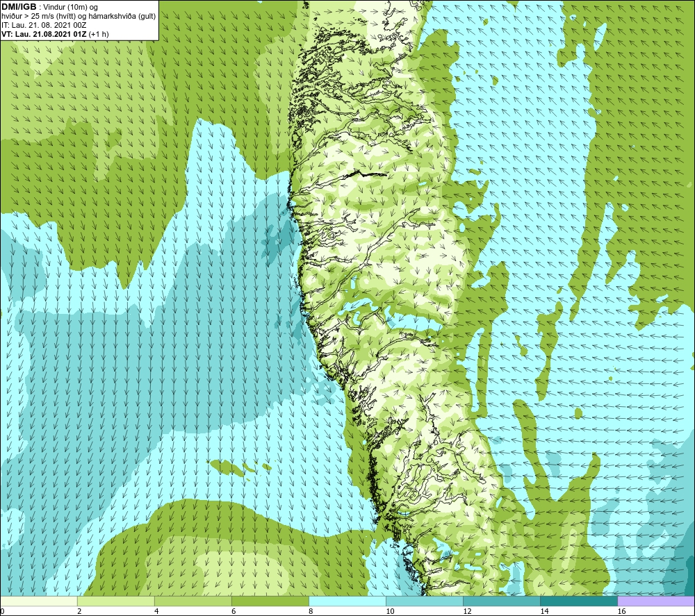Click the scale label '2' under the colour bar
The image size is (695, 616).
(79, 611)
